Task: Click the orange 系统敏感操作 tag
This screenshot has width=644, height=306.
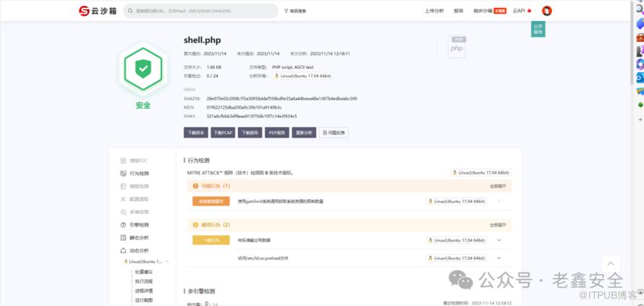Action: [x=211, y=201]
